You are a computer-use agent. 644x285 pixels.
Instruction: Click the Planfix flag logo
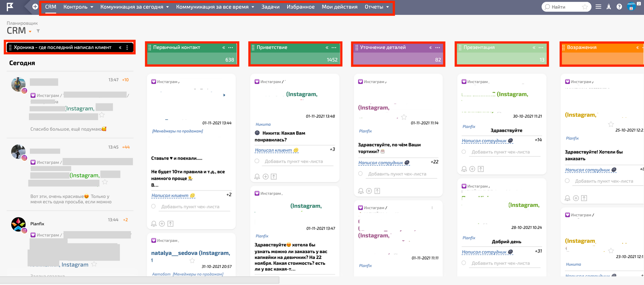[x=10, y=7]
